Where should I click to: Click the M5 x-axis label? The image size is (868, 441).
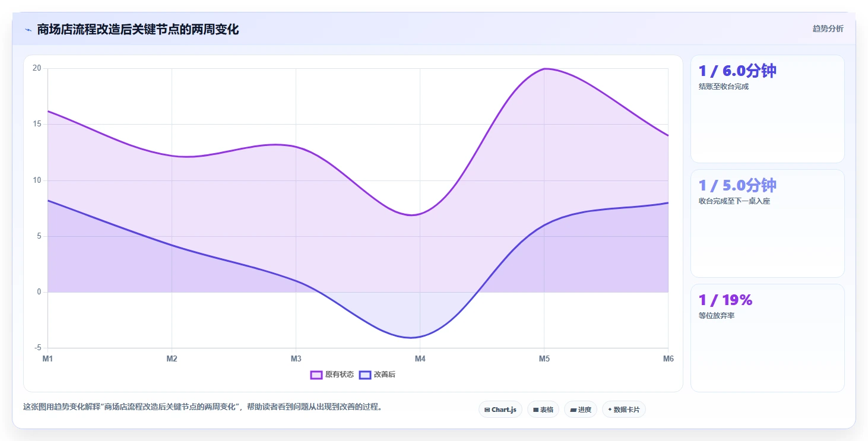[544, 359]
